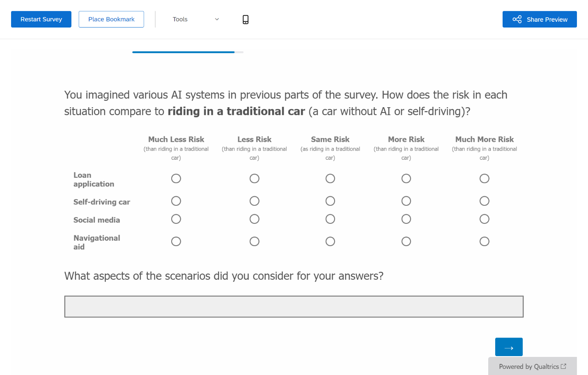This screenshot has height=375, width=588.
Task: Select Much Less Risk for Loan application
Action: [x=176, y=179]
